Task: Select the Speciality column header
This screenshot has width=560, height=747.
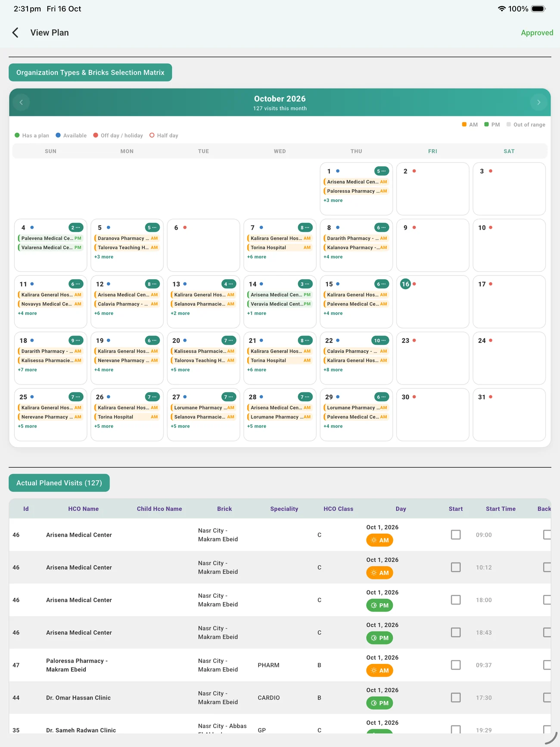Action: pos(284,509)
